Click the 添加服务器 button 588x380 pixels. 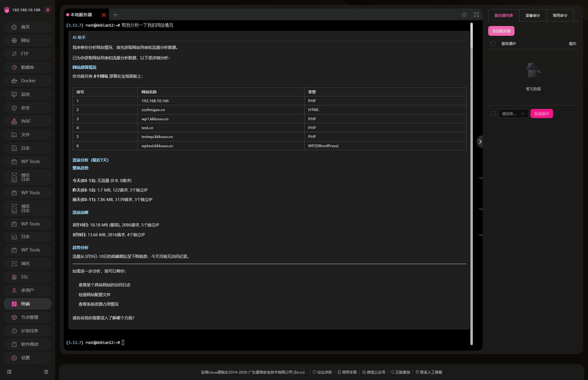[501, 31]
